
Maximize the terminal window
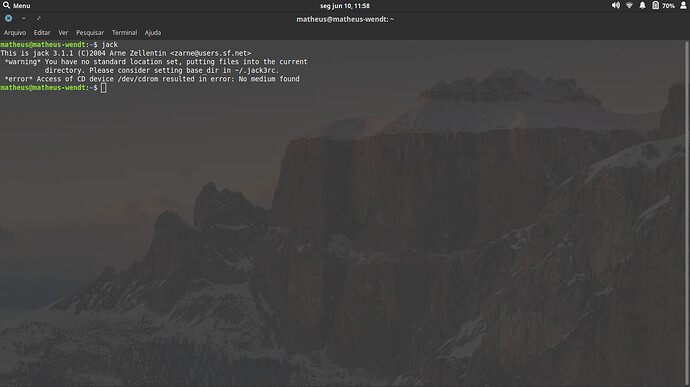click(39, 18)
